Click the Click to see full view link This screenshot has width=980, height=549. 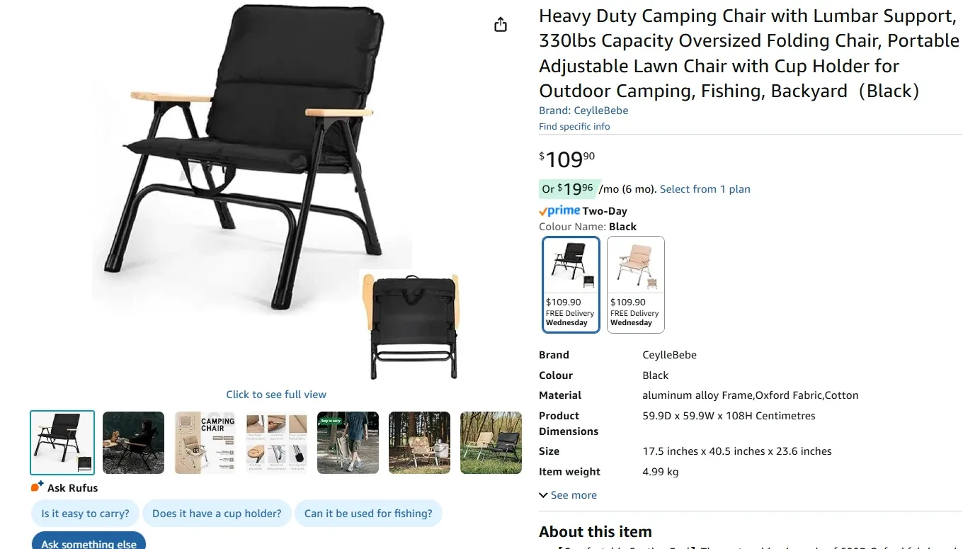pos(275,394)
